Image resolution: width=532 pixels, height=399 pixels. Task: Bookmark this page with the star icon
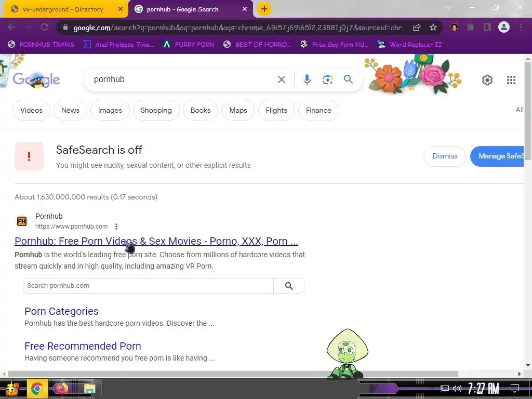(433, 28)
